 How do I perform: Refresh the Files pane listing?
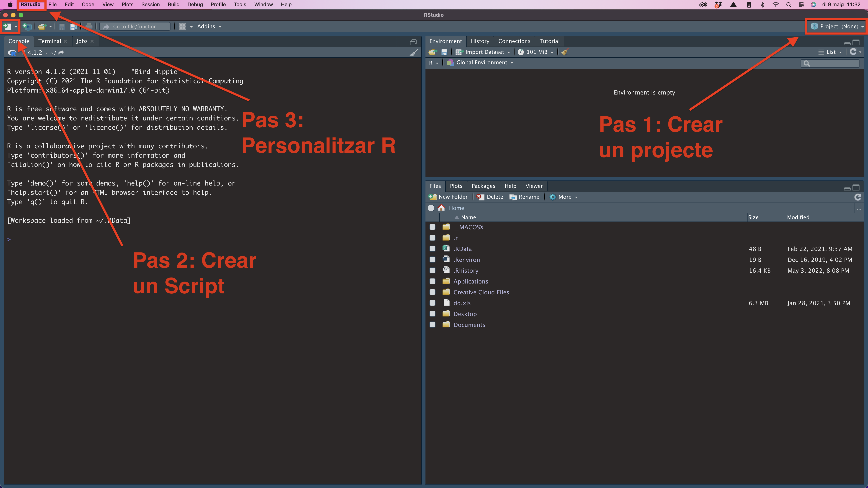(858, 197)
